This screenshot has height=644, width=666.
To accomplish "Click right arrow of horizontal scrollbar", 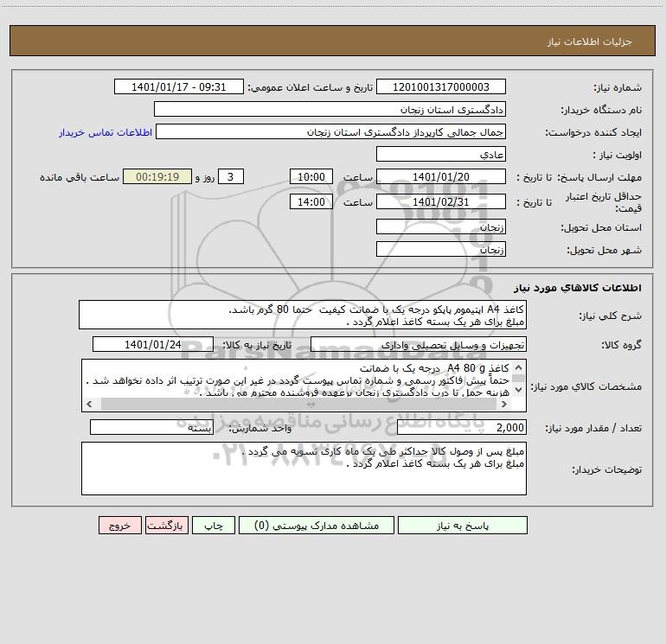I will (x=504, y=405).
